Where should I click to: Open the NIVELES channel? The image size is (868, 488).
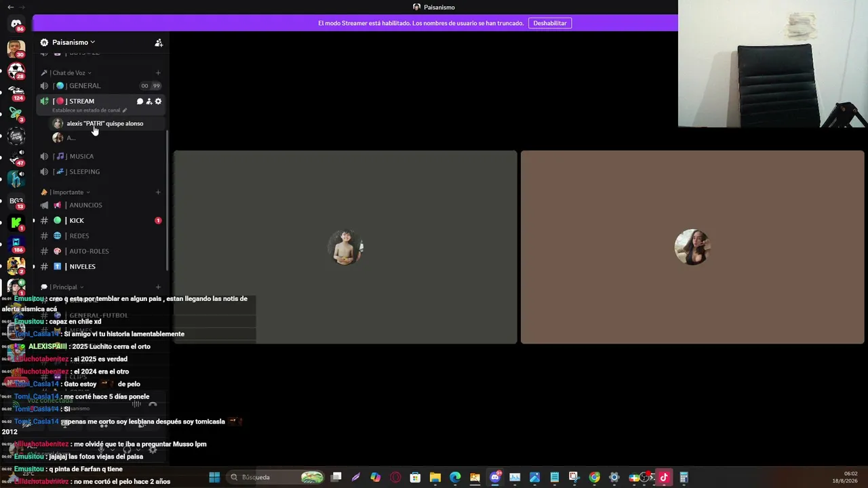tap(100, 267)
